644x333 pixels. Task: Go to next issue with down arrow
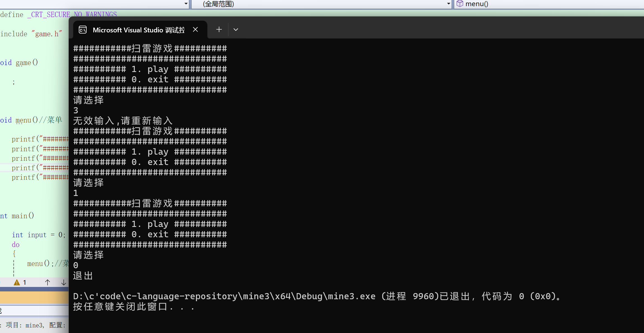coord(64,282)
